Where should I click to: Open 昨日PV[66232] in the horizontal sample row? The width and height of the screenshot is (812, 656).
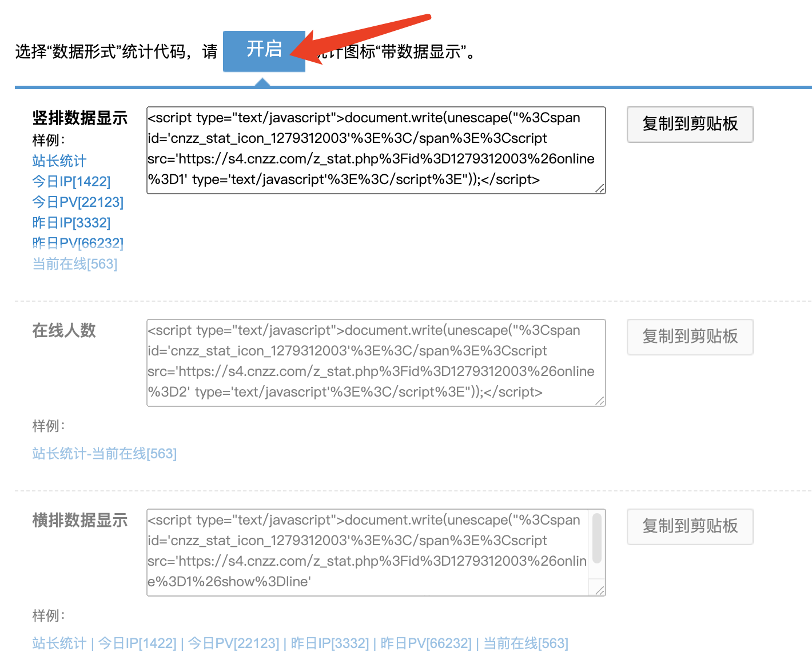click(426, 643)
